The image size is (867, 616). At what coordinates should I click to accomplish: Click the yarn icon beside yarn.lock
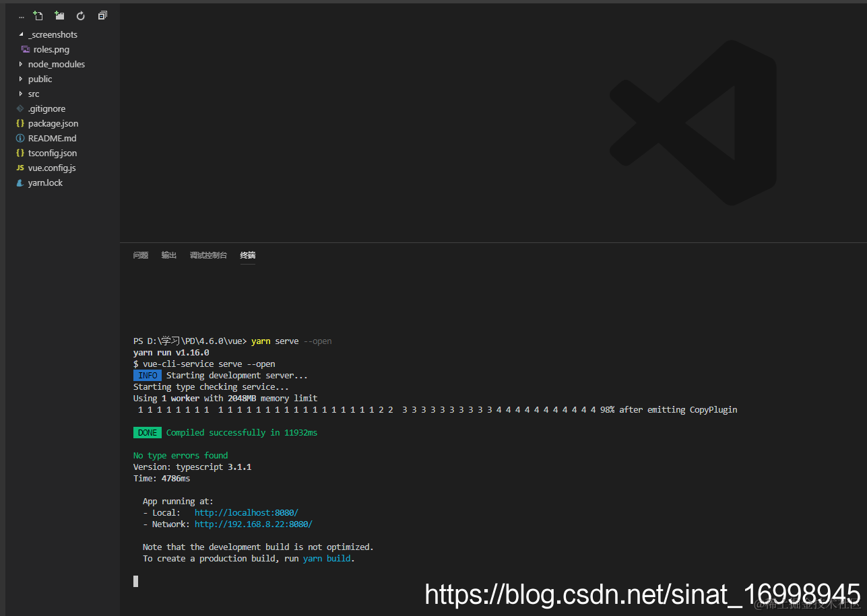[20, 182]
